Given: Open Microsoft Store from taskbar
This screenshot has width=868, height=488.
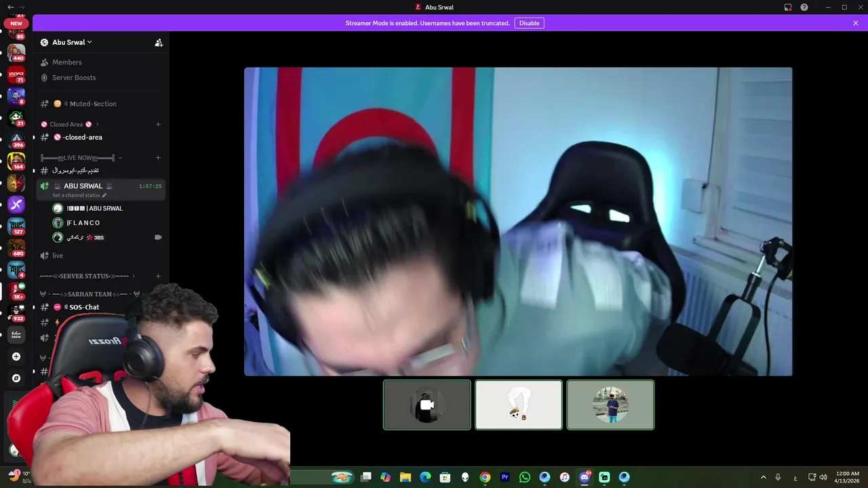Looking at the screenshot, I should point(445,477).
